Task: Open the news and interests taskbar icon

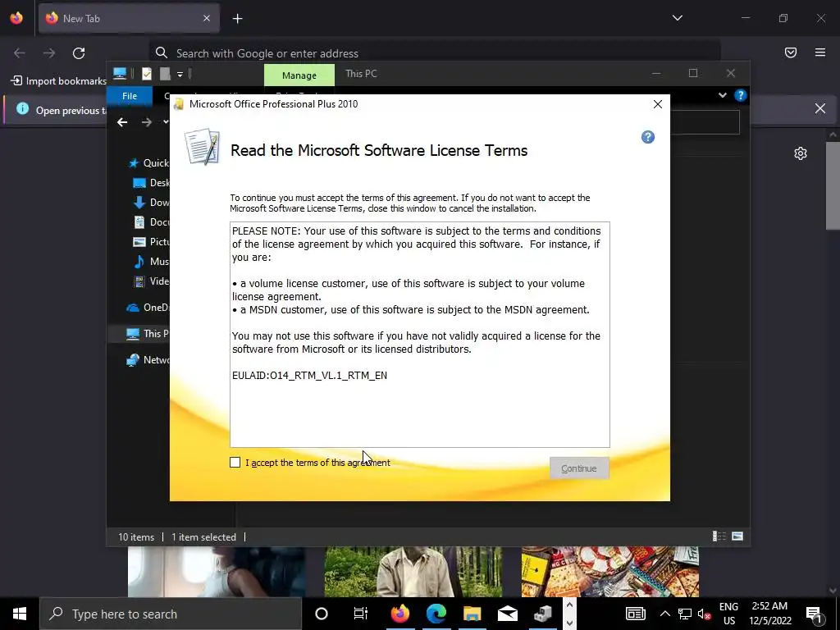Action: 636,614
